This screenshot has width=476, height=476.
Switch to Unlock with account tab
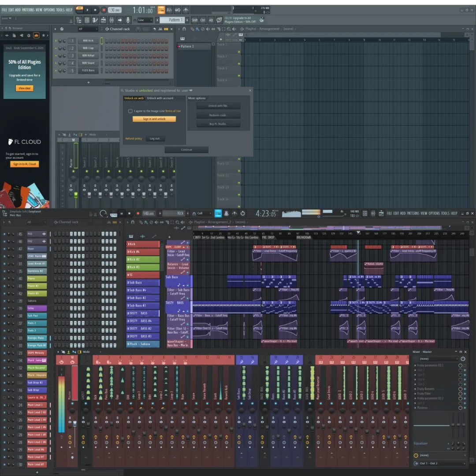pos(160,98)
